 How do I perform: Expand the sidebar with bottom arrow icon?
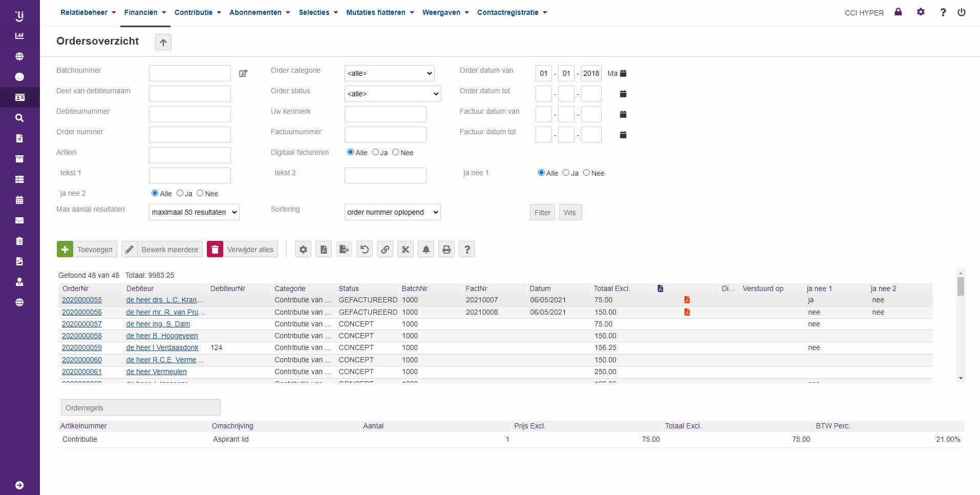(x=19, y=485)
